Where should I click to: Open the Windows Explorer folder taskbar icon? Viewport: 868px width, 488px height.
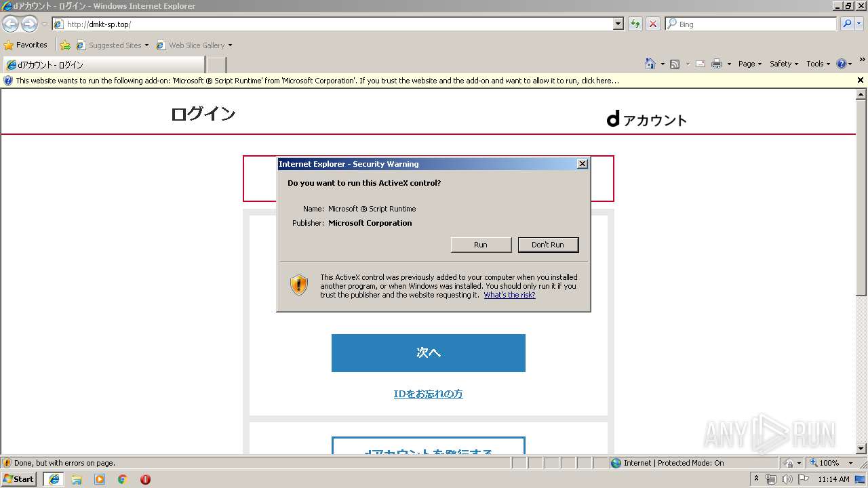pyautogui.click(x=77, y=479)
